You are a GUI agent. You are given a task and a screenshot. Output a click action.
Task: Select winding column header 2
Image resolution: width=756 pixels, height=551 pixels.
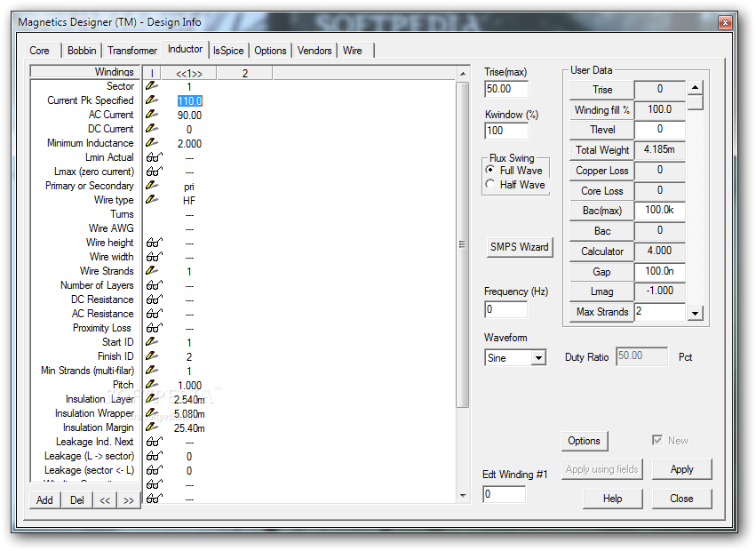[245, 74]
